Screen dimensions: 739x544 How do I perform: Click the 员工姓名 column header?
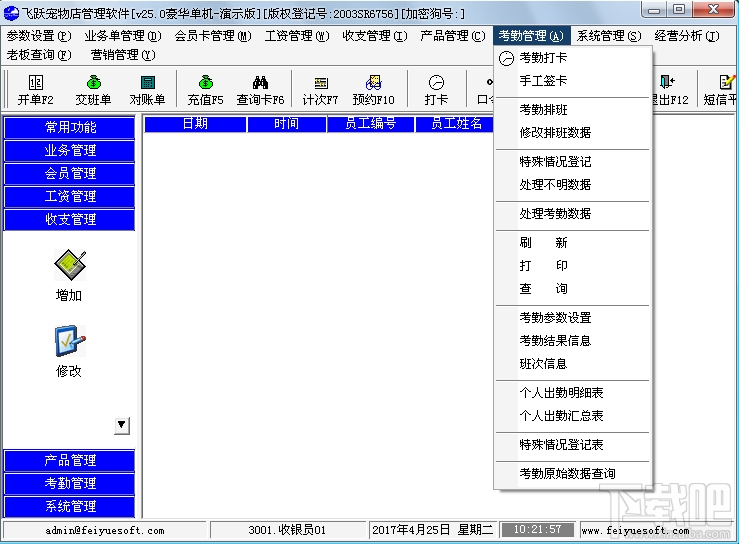[454, 124]
